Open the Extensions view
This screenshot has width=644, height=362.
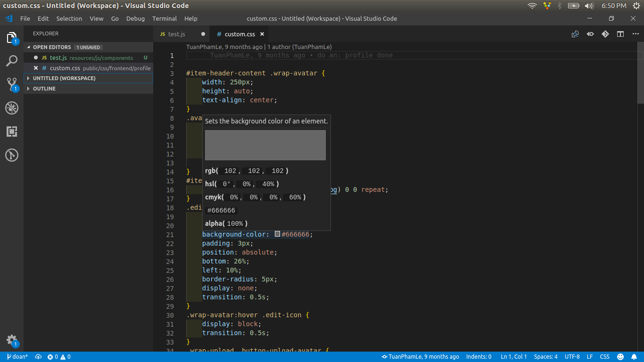pyautogui.click(x=12, y=132)
